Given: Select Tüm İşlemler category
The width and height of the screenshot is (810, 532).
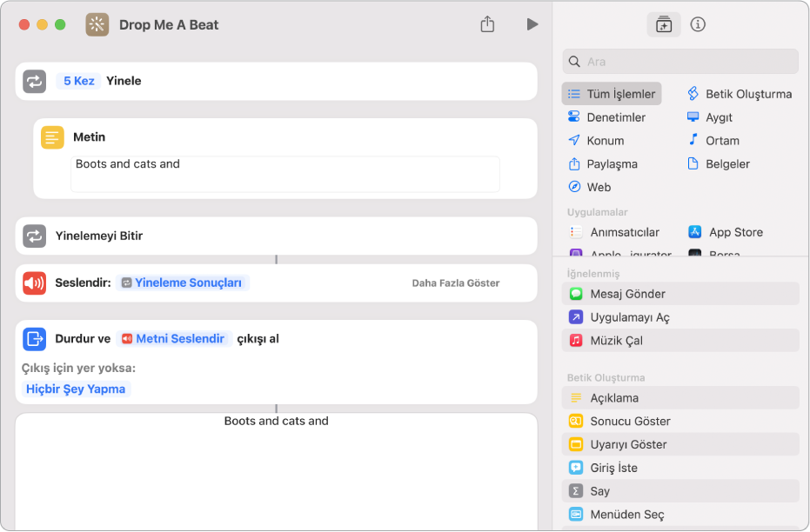Looking at the screenshot, I should click(x=611, y=94).
